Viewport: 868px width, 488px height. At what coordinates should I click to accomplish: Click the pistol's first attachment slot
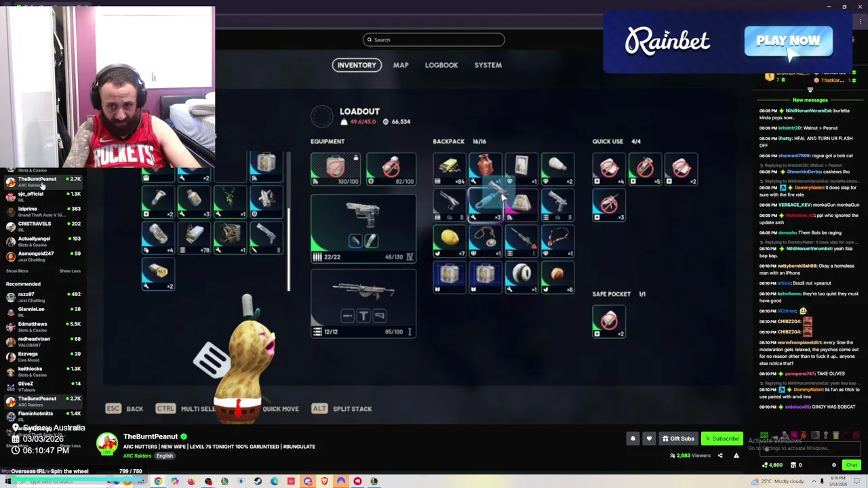coord(355,241)
